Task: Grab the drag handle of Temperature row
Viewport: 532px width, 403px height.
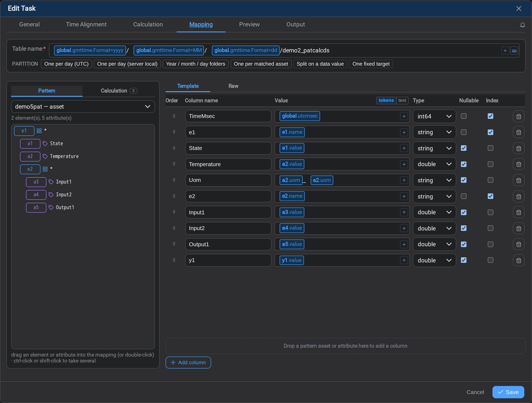Action: pos(174,164)
